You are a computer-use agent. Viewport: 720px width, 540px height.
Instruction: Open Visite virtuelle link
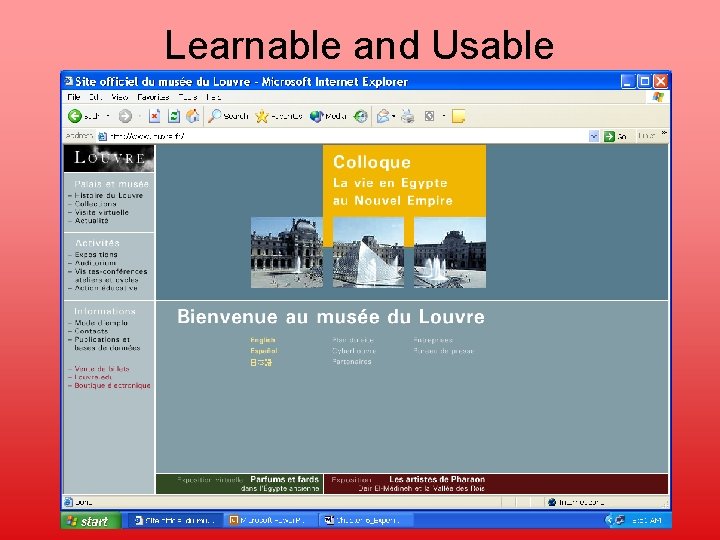[101, 213]
